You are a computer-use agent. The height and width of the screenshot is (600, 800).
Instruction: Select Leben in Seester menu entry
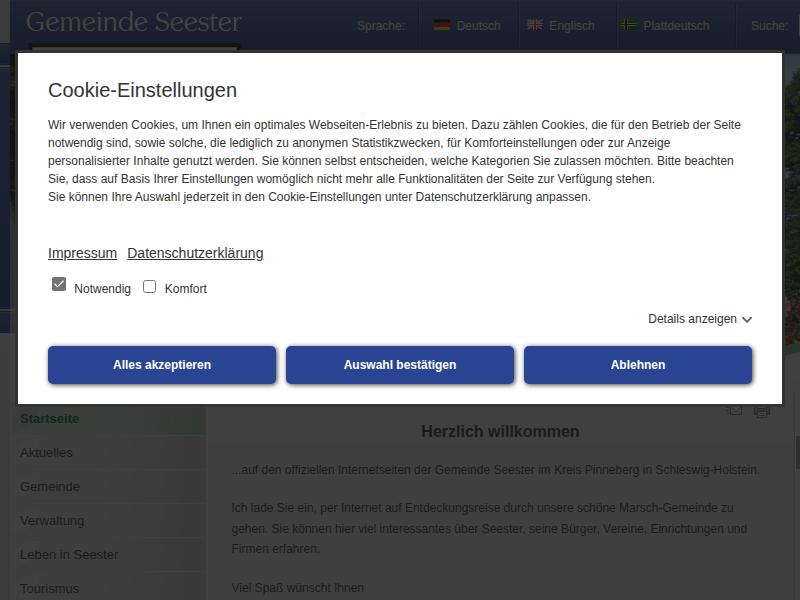[x=69, y=555]
